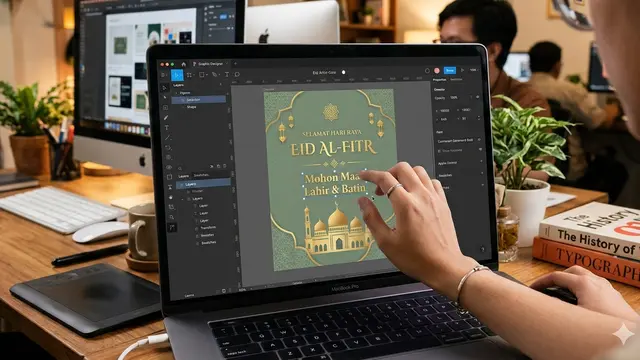Toggle the eye icon next to Opacity
The width and height of the screenshot is (640, 360).
coord(478,98)
